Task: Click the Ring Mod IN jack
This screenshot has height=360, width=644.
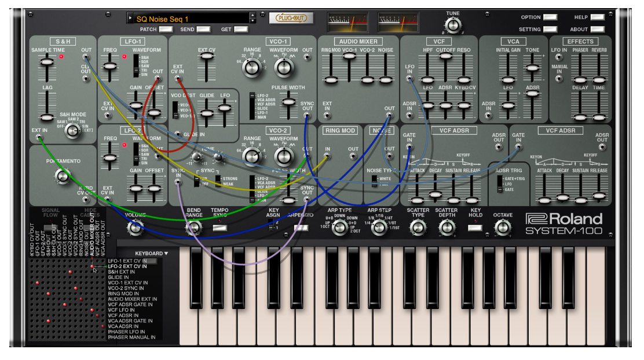Action: point(327,156)
